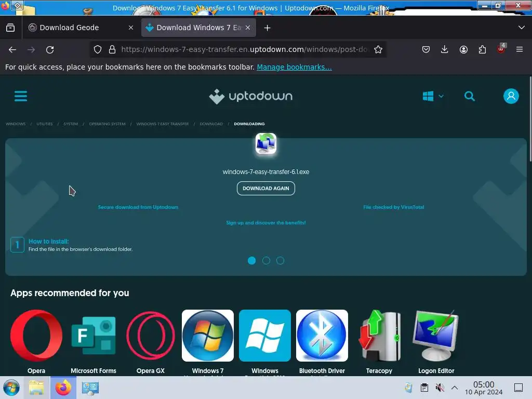Click the site security padlock icon
The image size is (532, 399).
(x=112, y=49)
